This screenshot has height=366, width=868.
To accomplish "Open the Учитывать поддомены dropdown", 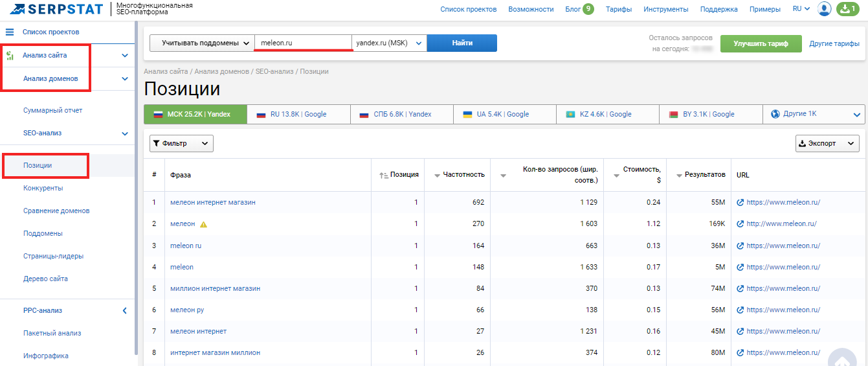I will tap(202, 43).
